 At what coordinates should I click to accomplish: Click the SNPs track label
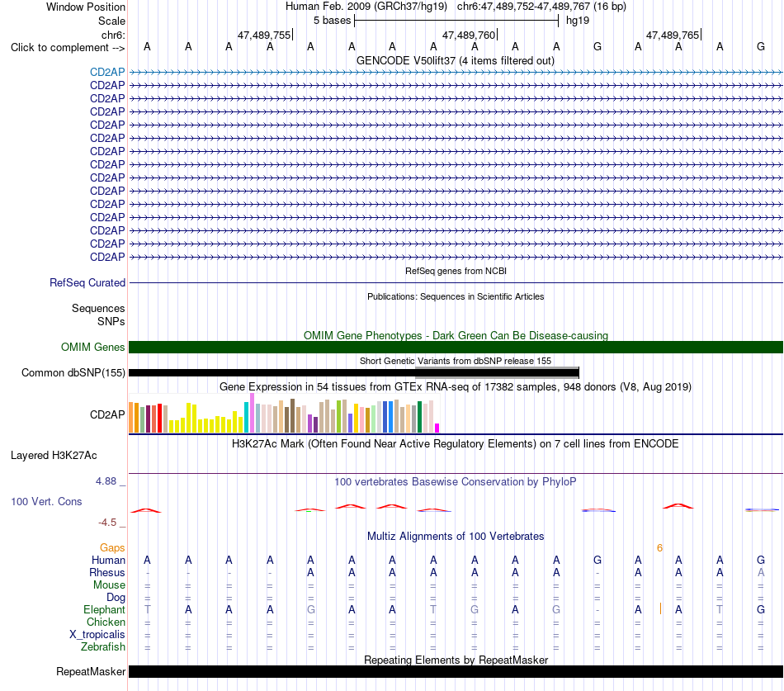(111, 321)
